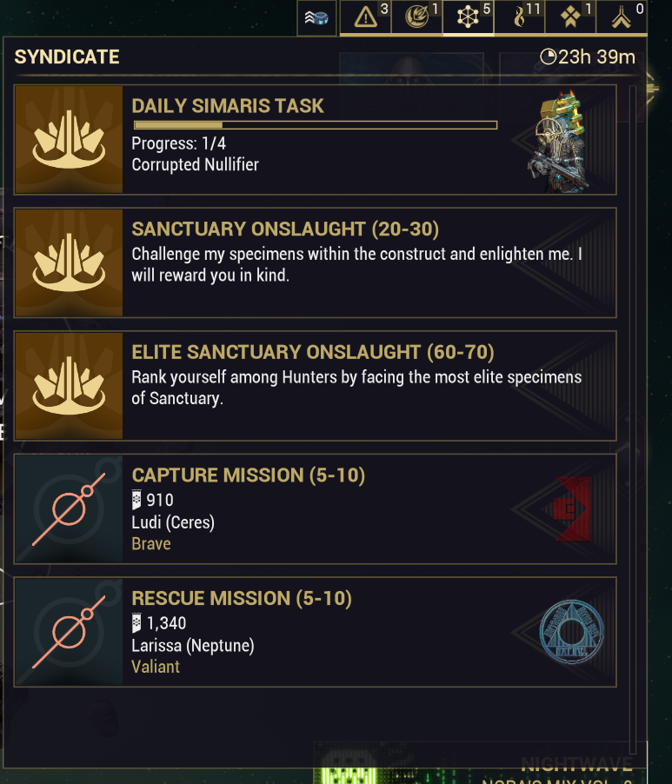Select the Daily Simaris Task title
Viewport: 672px width, 784px height.
coord(228,106)
